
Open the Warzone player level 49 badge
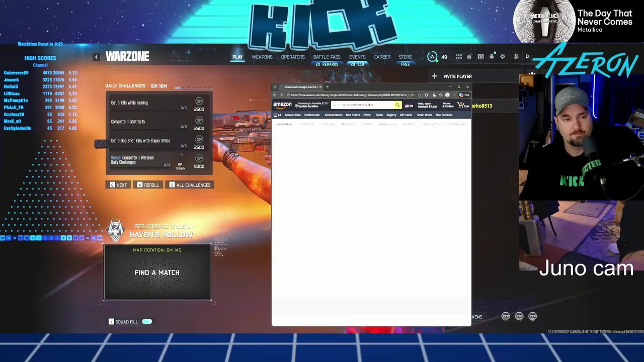(x=432, y=57)
